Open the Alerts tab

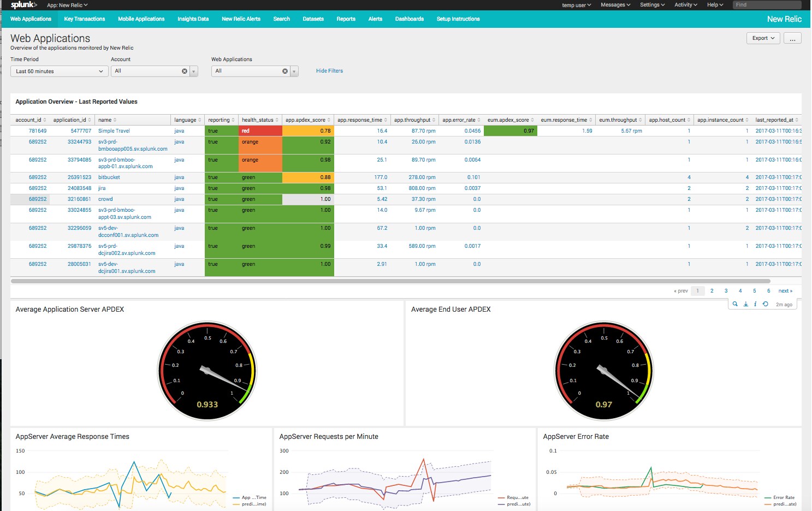click(x=376, y=19)
